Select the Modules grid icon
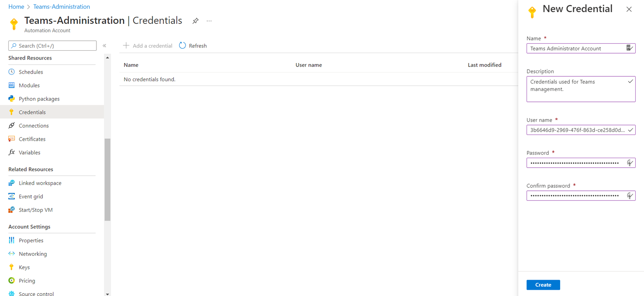The height and width of the screenshot is (296, 644). [x=12, y=86]
